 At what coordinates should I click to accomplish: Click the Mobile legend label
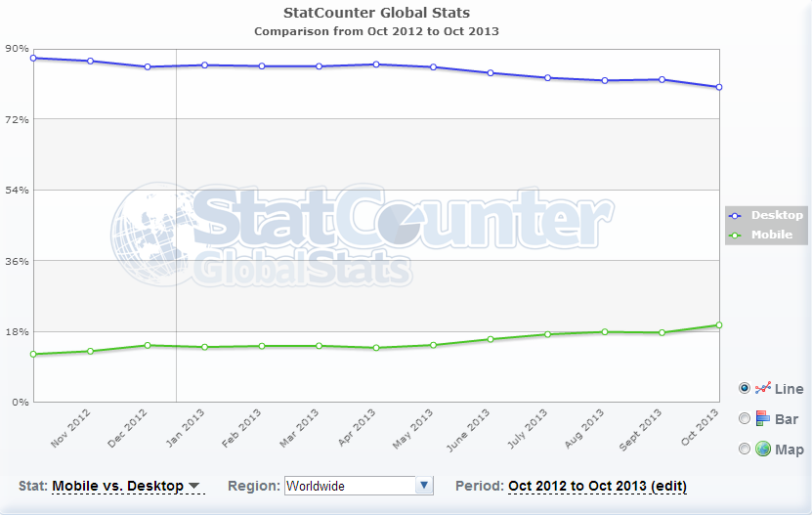(772, 235)
